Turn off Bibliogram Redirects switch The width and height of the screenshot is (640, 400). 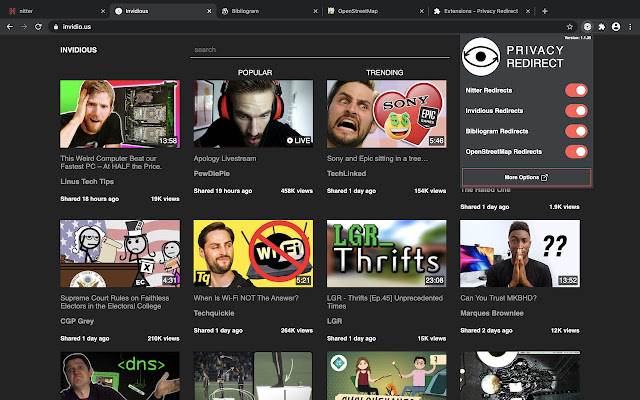tap(576, 131)
